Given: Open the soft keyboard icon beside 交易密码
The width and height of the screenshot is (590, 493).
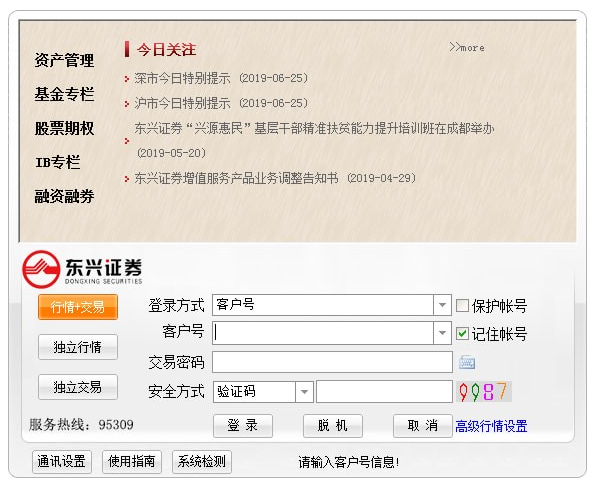Looking at the screenshot, I should point(467,362).
